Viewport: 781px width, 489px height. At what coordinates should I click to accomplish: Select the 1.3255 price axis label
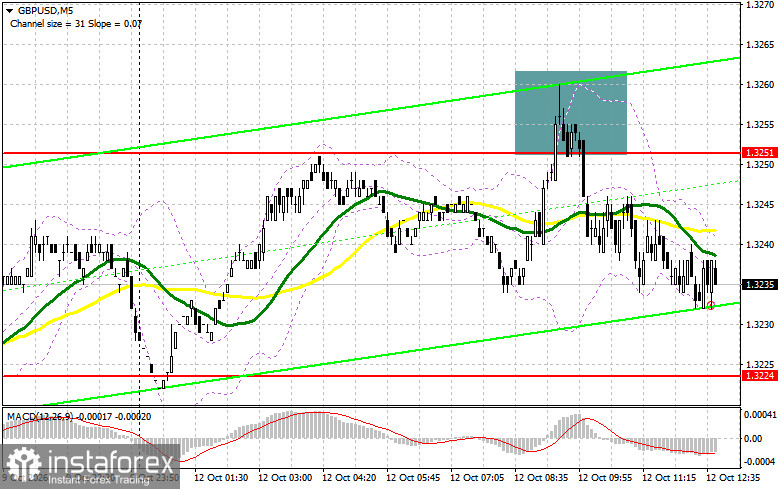(760, 124)
